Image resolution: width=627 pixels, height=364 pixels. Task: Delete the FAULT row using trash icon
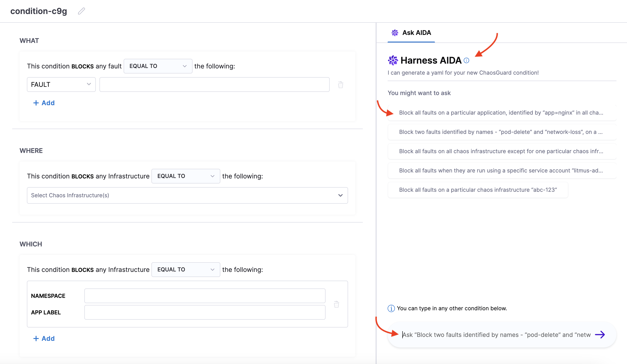point(341,85)
